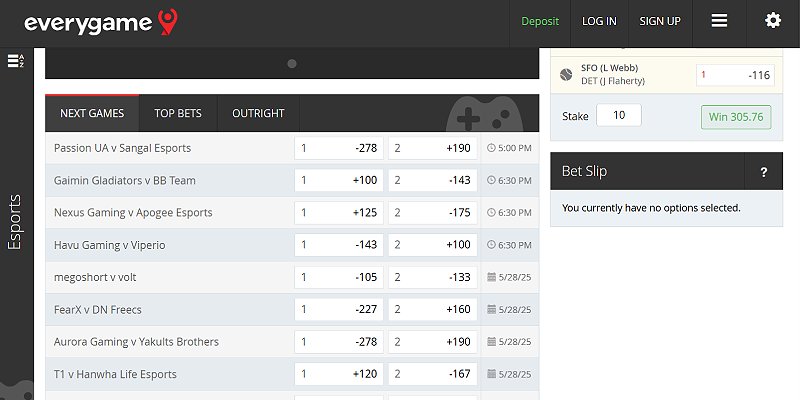Click calendar icon next to megoshort v volt
The image size is (800, 400).
[491, 277]
